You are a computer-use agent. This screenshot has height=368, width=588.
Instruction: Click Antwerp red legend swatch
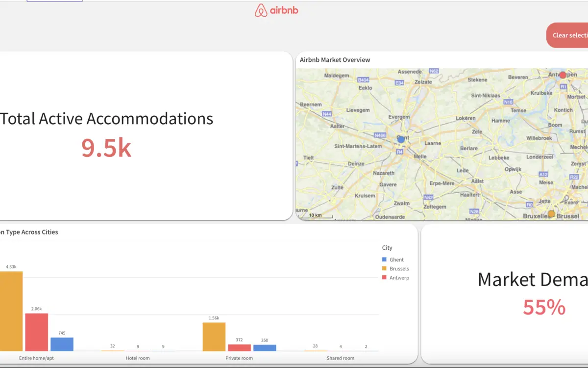[385, 278]
